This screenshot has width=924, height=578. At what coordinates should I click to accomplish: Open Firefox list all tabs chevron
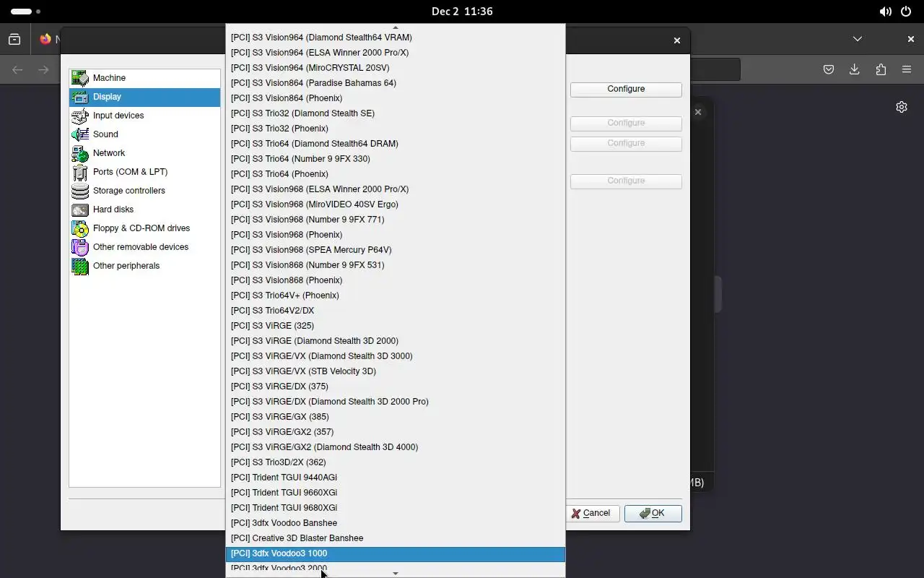858,39
